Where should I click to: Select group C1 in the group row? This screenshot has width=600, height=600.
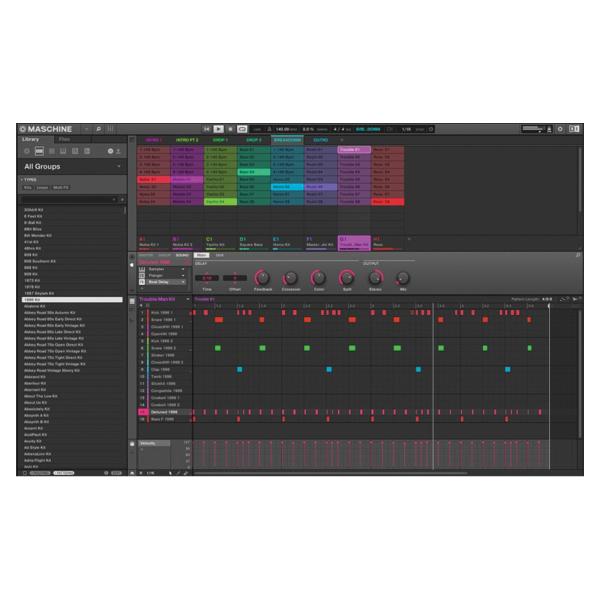pyautogui.click(x=220, y=243)
